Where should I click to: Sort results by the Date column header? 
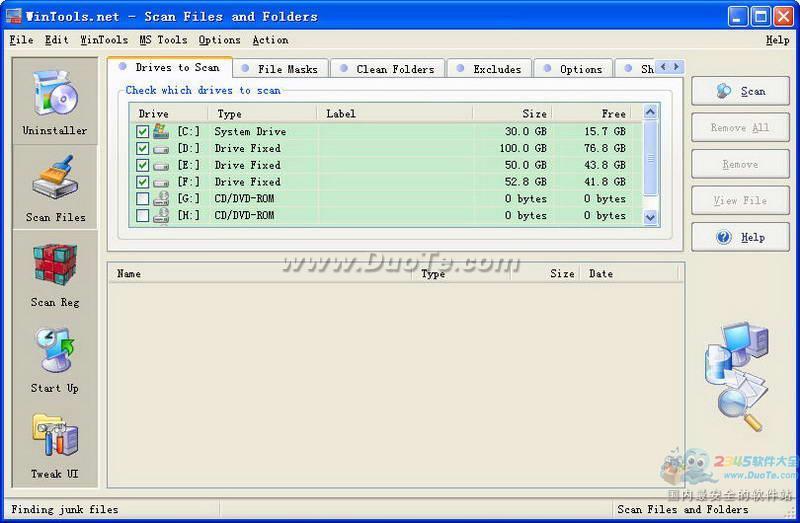[630, 273]
